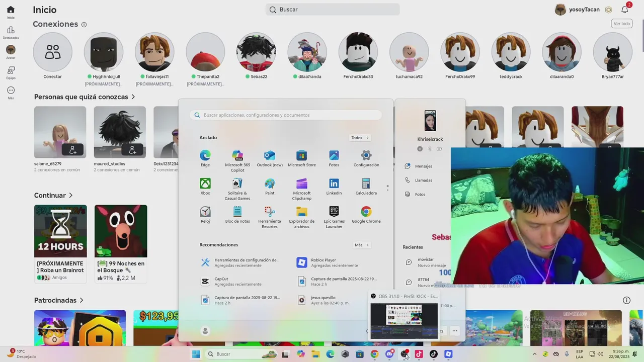Open Avatar in Roblox sidebar

click(x=11, y=52)
